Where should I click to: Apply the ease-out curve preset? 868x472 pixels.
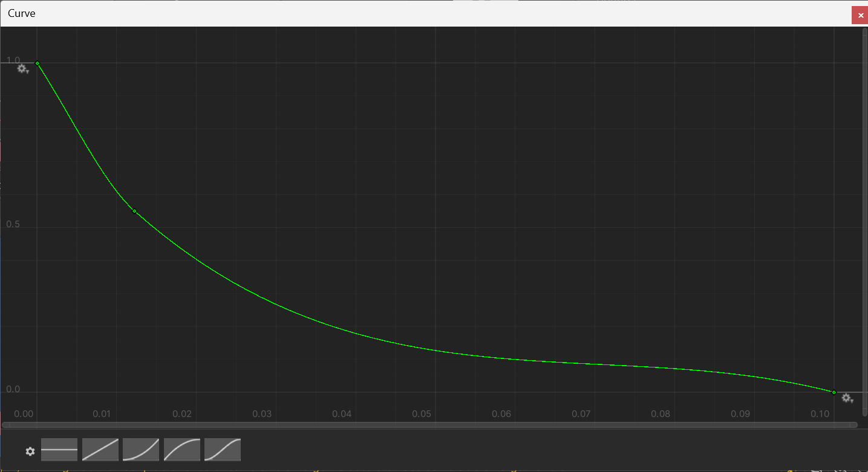[182, 450]
